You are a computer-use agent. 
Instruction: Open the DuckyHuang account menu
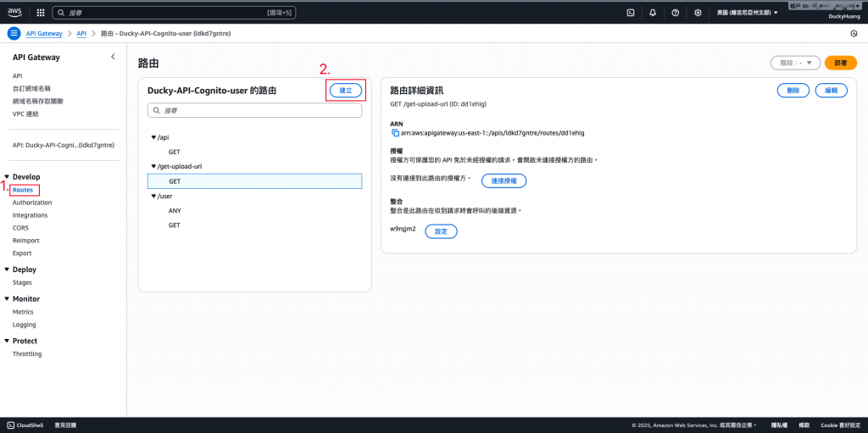843,17
